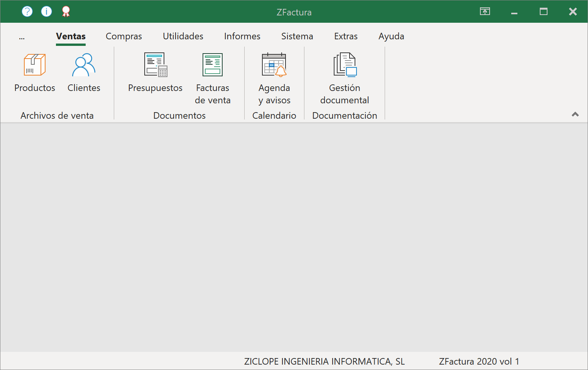588x370 pixels.
Task: Open Presupuestos document icon
Action: [x=155, y=65]
